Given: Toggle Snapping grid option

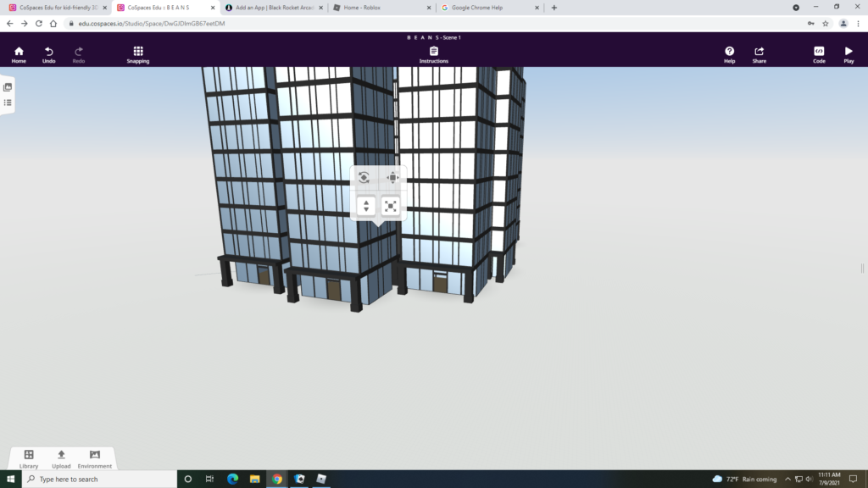Looking at the screenshot, I should pos(138,54).
